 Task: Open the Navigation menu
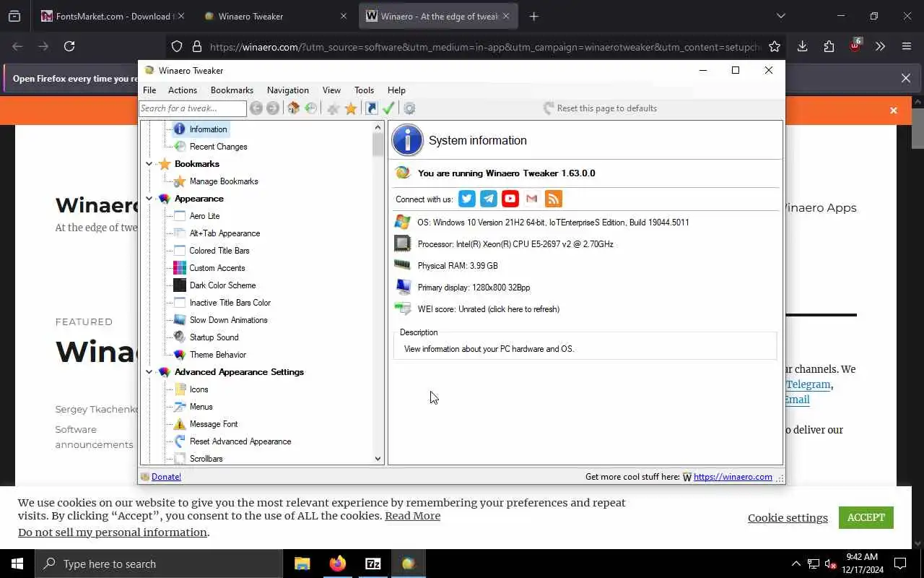click(288, 90)
